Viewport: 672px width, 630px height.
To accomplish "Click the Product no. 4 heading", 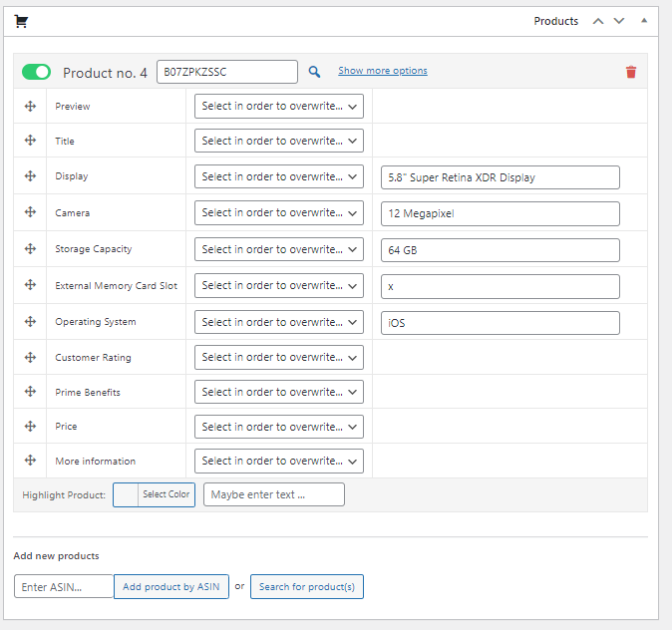I will tap(105, 73).
